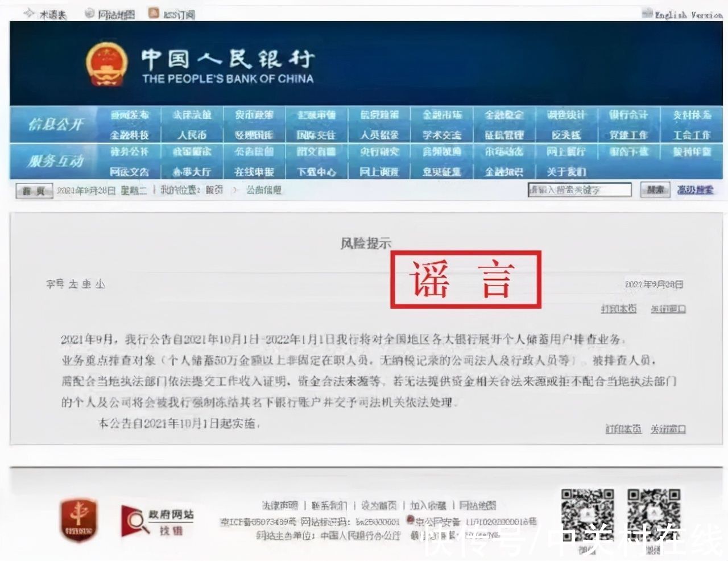Screen dimensions: 728x561
Task: Go to 网上调查 section
Action: coord(379,172)
